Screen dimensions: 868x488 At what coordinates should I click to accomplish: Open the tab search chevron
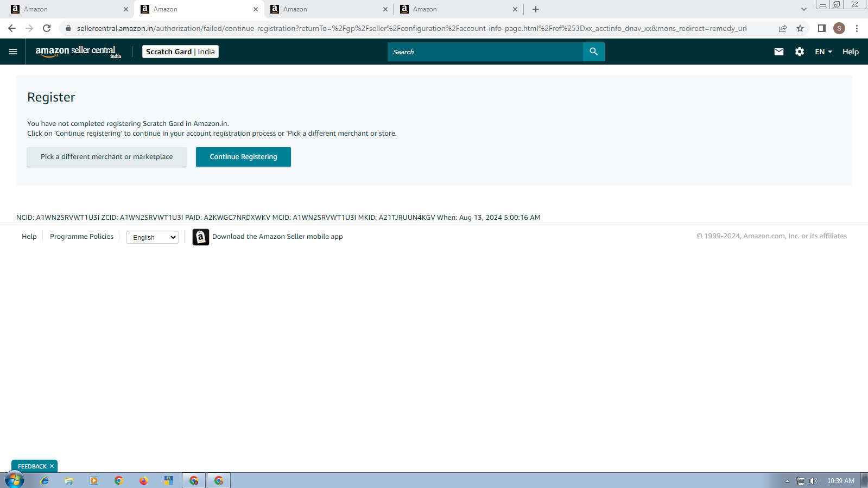click(x=803, y=9)
